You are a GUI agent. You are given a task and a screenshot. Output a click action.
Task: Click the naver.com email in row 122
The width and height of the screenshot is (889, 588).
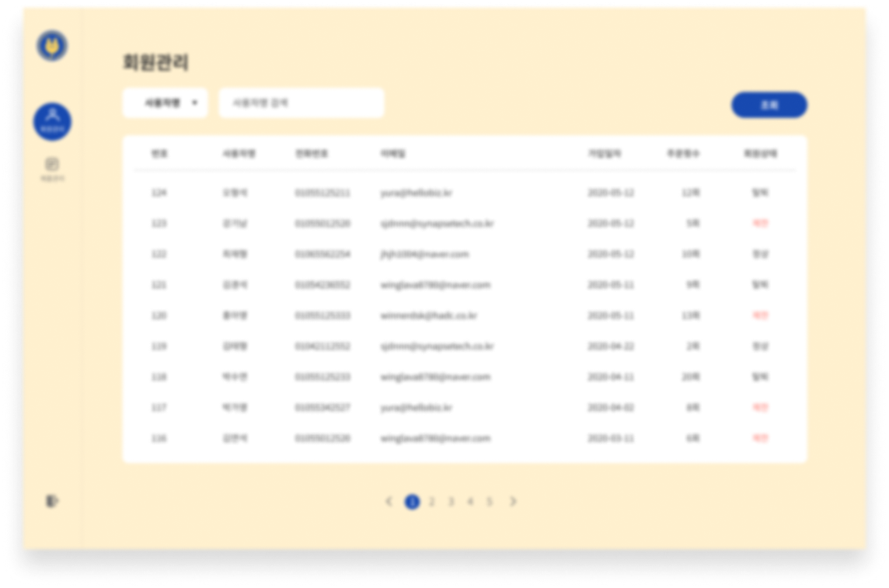[x=424, y=254]
